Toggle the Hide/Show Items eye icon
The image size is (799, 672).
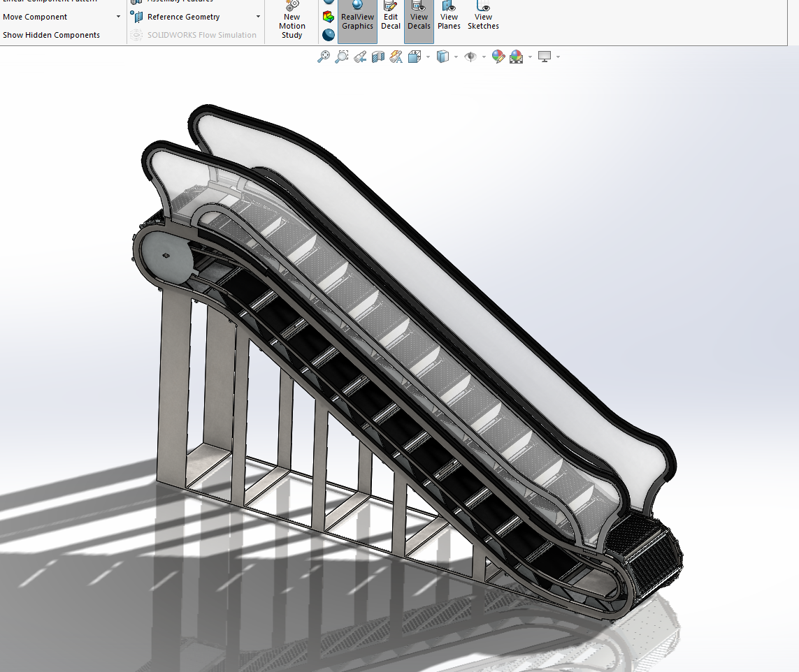click(470, 57)
